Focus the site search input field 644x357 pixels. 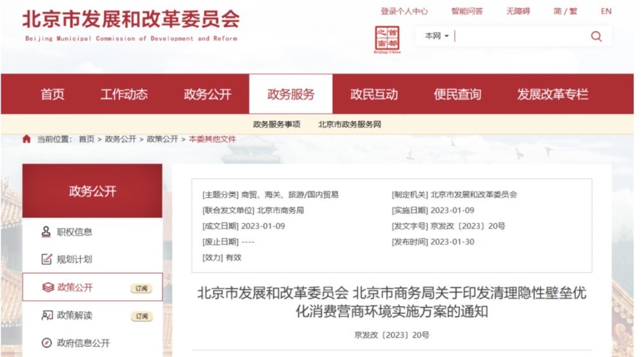coord(521,36)
